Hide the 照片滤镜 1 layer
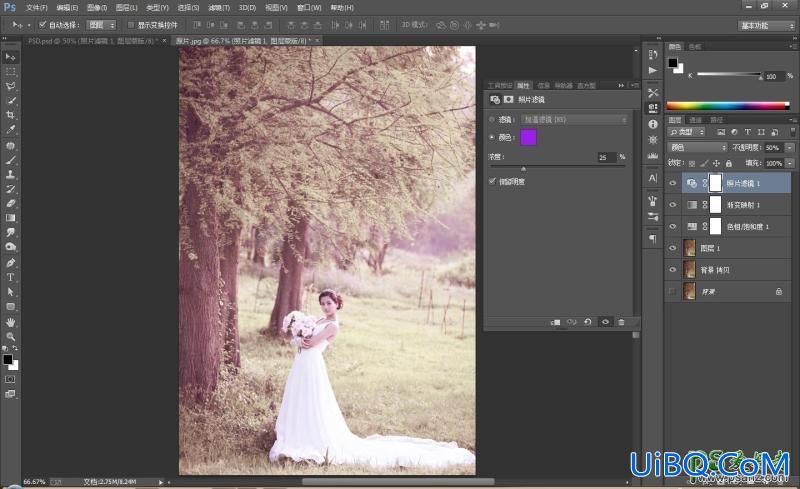The height and width of the screenshot is (489, 800). 672,183
